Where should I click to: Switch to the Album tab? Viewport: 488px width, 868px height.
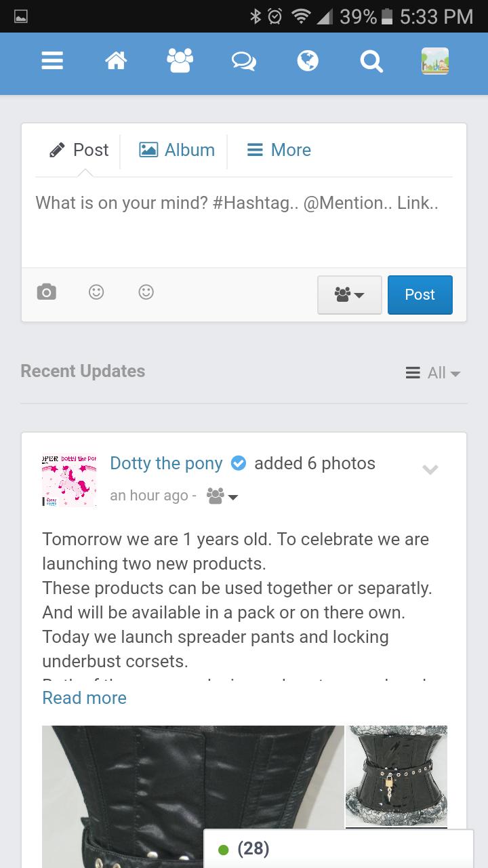coord(177,150)
